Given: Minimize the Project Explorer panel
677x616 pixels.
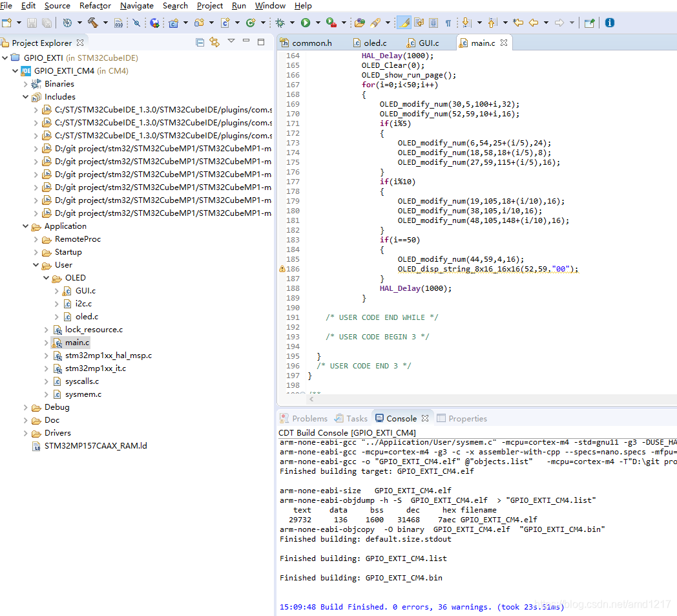Looking at the screenshot, I should pyautogui.click(x=246, y=41).
